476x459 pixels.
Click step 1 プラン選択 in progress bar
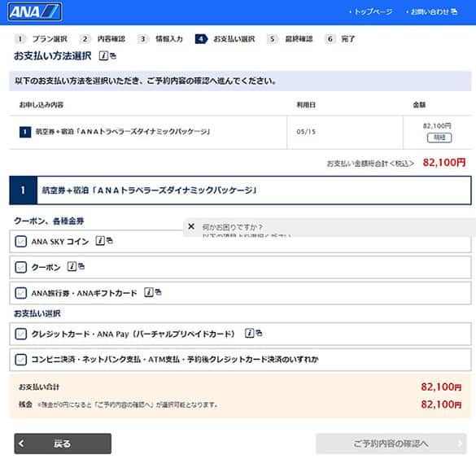coord(41,39)
